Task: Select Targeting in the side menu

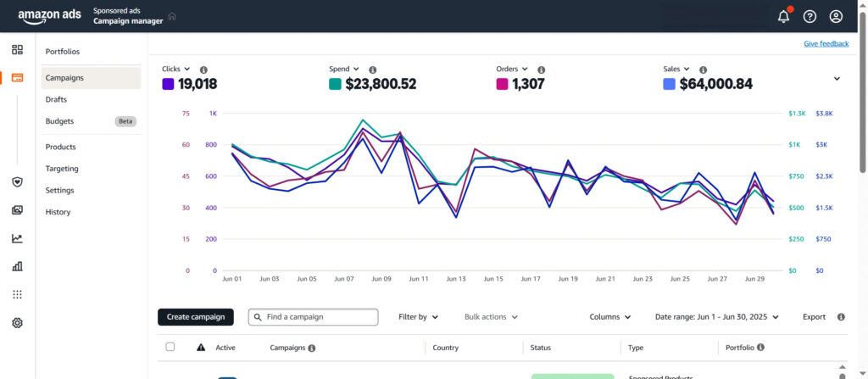Action: [x=62, y=169]
